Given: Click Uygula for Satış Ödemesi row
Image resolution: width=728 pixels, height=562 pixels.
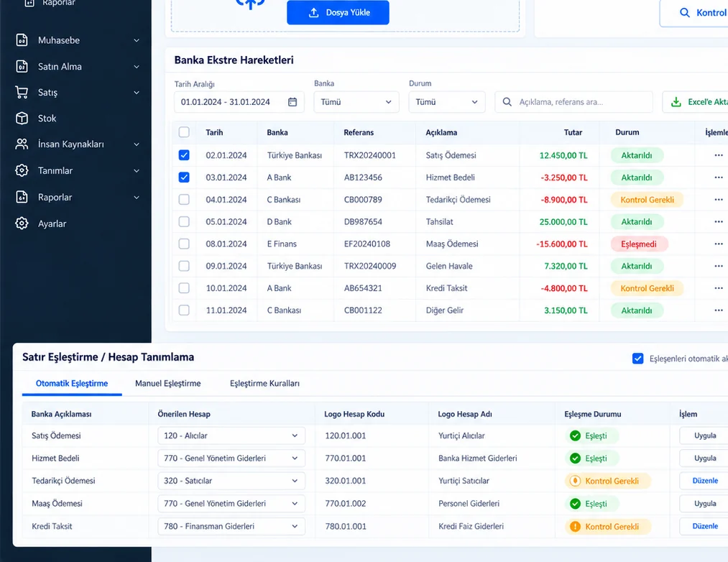Looking at the screenshot, I should pos(704,436).
